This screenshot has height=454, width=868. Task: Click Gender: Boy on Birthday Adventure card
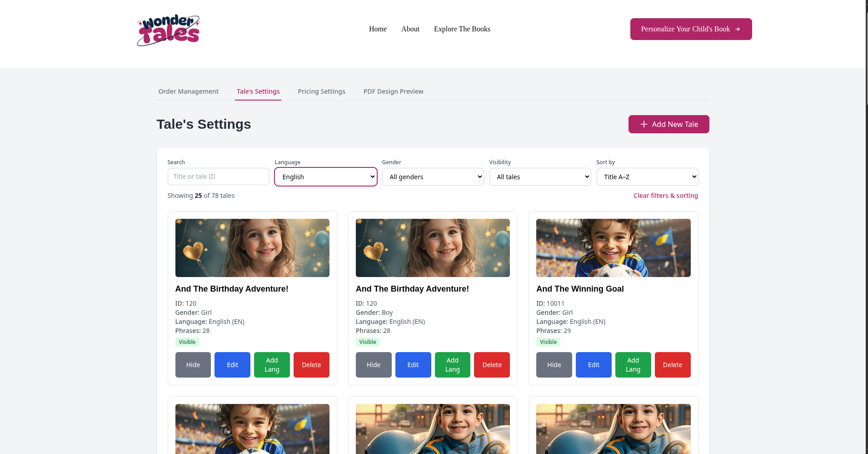pyautogui.click(x=374, y=313)
